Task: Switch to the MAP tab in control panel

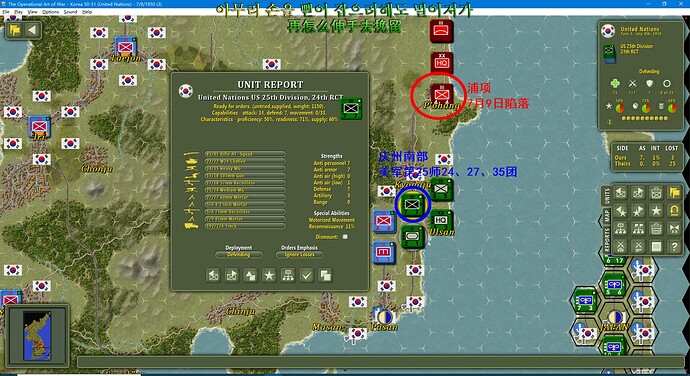Action: tap(607, 215)
